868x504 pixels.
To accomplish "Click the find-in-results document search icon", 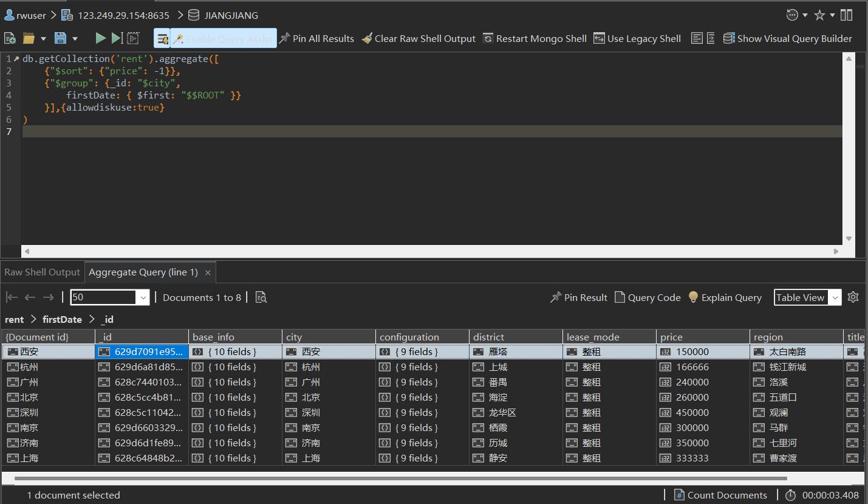I will pyautogui.click(x=261, y=297).
